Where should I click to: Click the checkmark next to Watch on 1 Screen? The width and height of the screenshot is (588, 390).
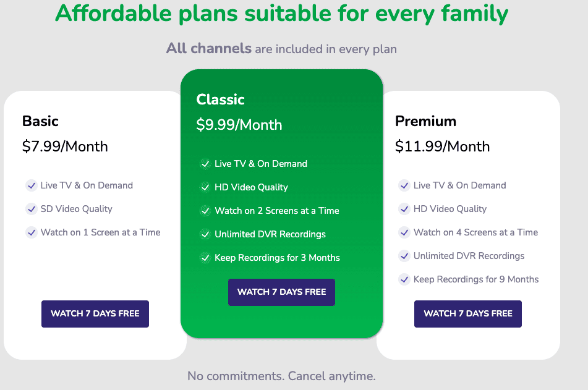coord(32,232)
